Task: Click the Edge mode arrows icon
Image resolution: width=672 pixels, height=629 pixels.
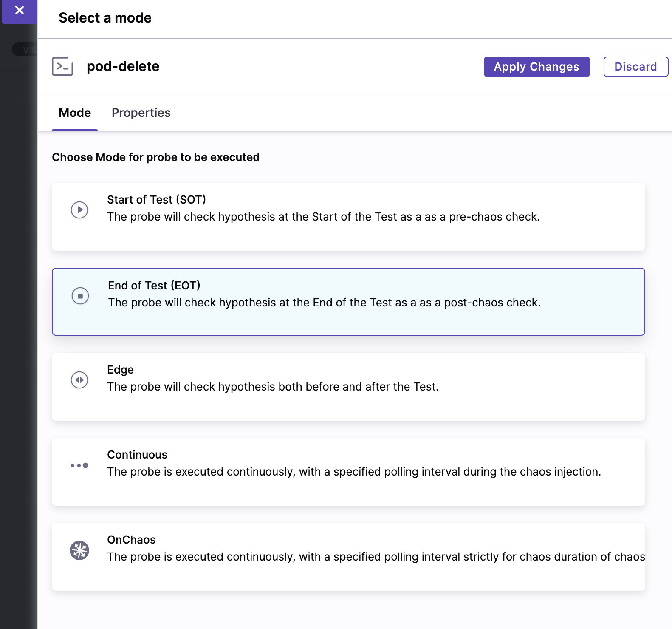Action: (79, 380)
